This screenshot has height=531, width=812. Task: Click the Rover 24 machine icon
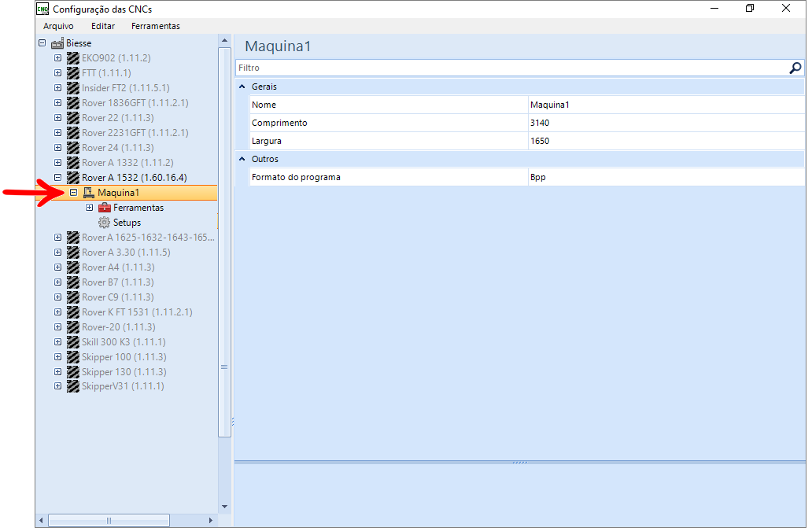pos(73,148)
